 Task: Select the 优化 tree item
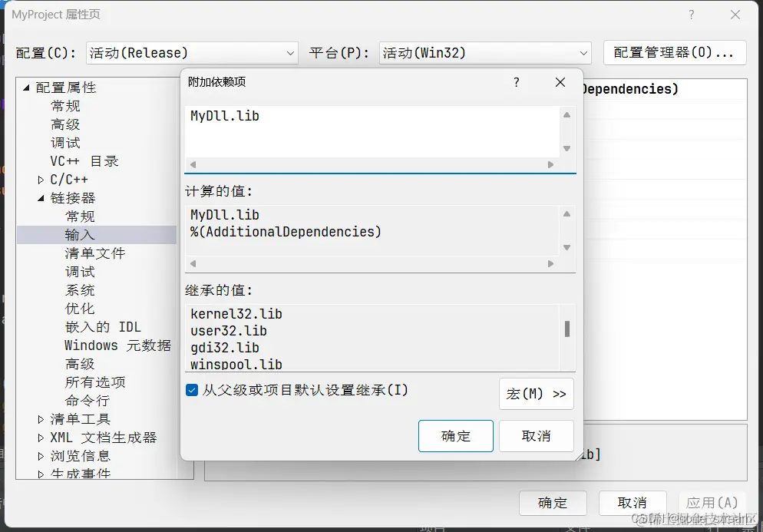click(80, 309)
